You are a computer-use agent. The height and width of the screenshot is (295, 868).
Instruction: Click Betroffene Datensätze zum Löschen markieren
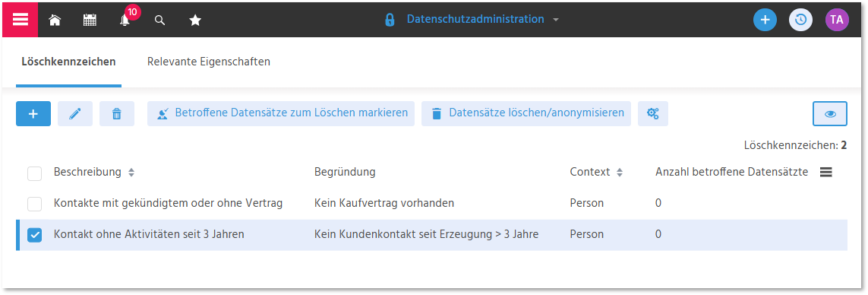click(x=281, y=114)
